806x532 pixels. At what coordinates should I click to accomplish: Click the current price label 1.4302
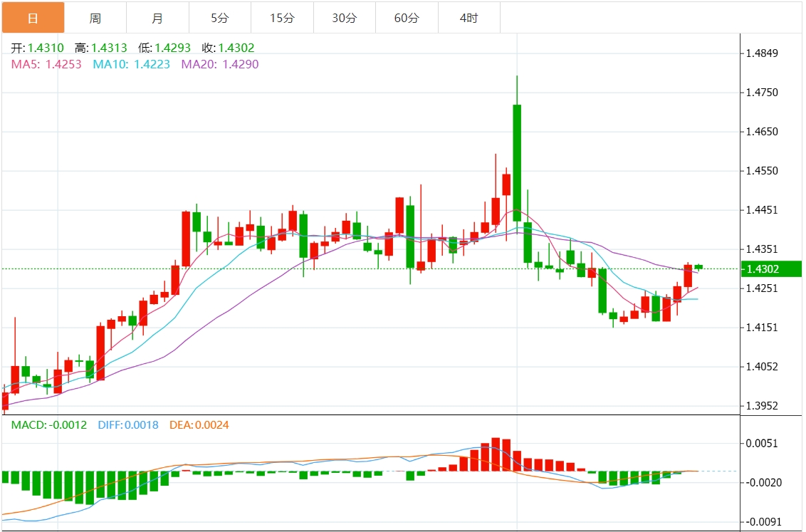coord(771,268)
